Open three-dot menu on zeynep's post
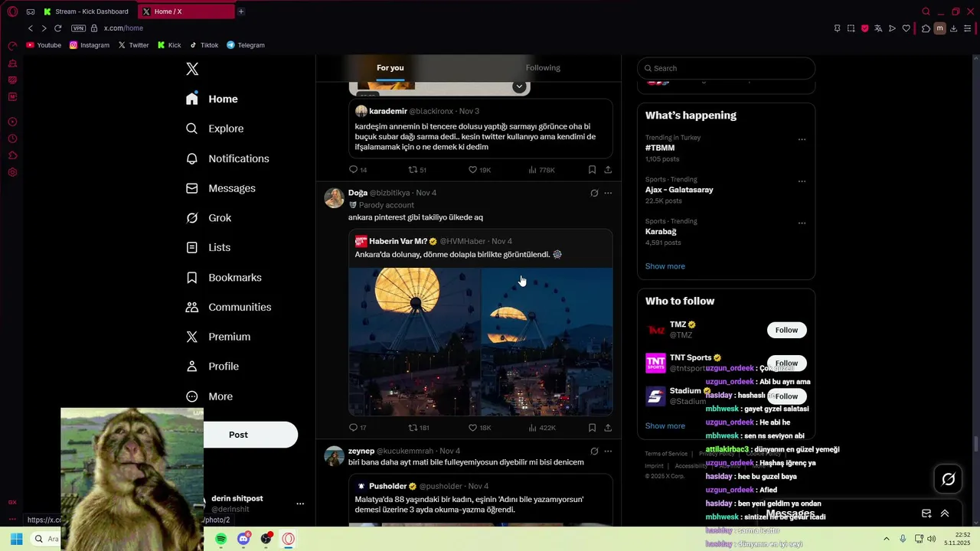The image size is (980, 551). tap(608, 452)
